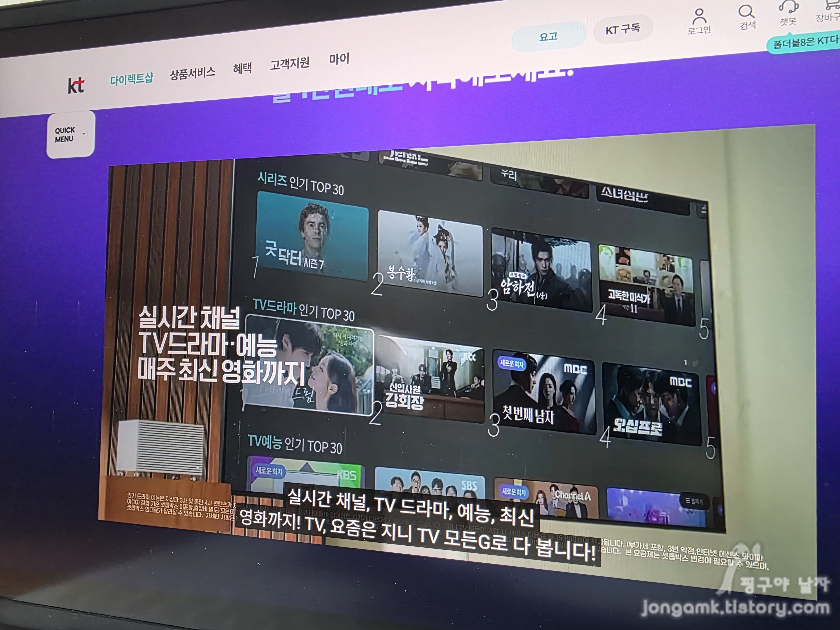Open the 폴더블8은 KT다 promo banner
This screenshot has width=840, height=630.
803,43
